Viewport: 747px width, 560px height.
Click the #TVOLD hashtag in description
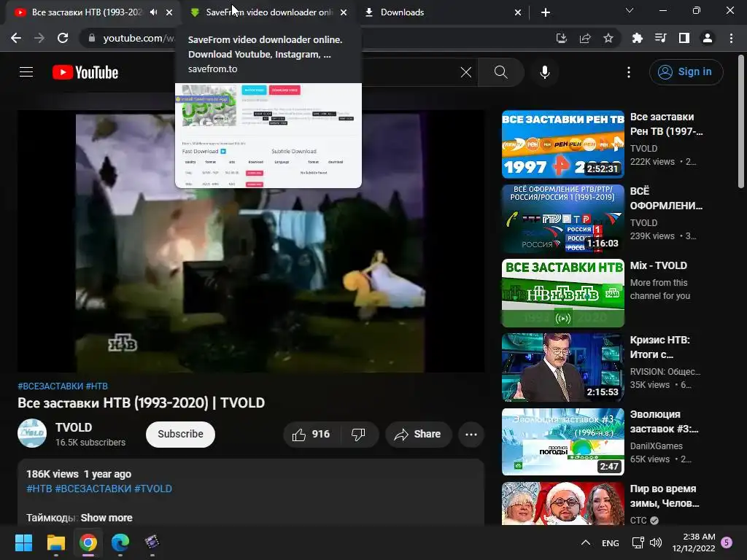coord(153,489)
